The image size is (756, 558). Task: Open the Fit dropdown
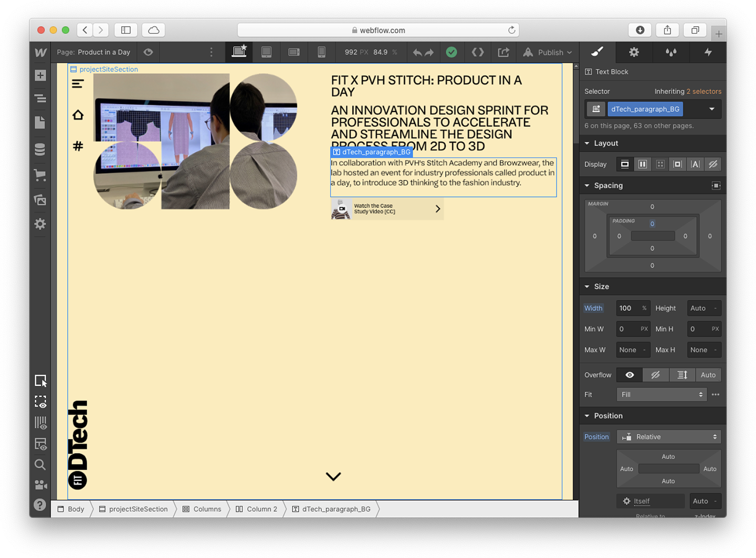click(x=661, y=395)
